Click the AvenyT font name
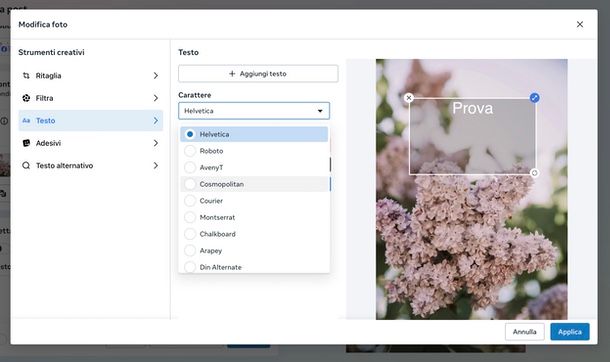The width and height of the screenshot is (610, 362). (211, 168)
